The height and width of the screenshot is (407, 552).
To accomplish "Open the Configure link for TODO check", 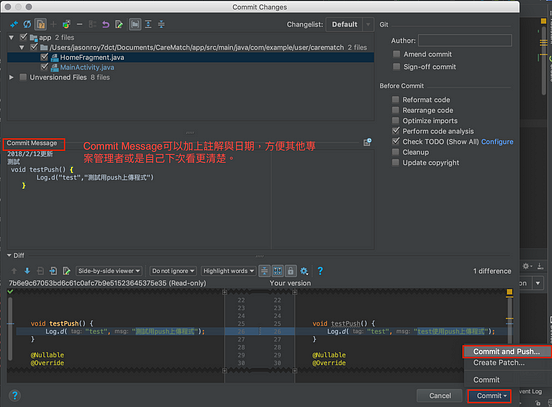I will (x=497, y=142).
